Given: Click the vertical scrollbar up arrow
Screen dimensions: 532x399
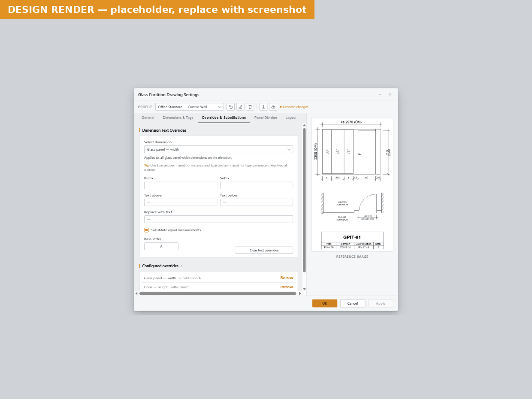Looking at the screenshot, I should click(304, 125).
